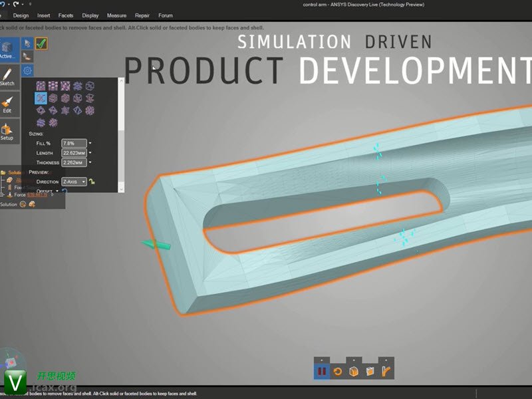532x399 pixels.
Task: Open the Repair tab
Action: tap(142, 15)
